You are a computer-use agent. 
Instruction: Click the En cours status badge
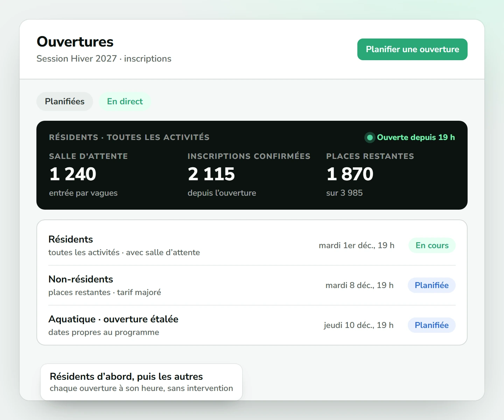(432, 245)
